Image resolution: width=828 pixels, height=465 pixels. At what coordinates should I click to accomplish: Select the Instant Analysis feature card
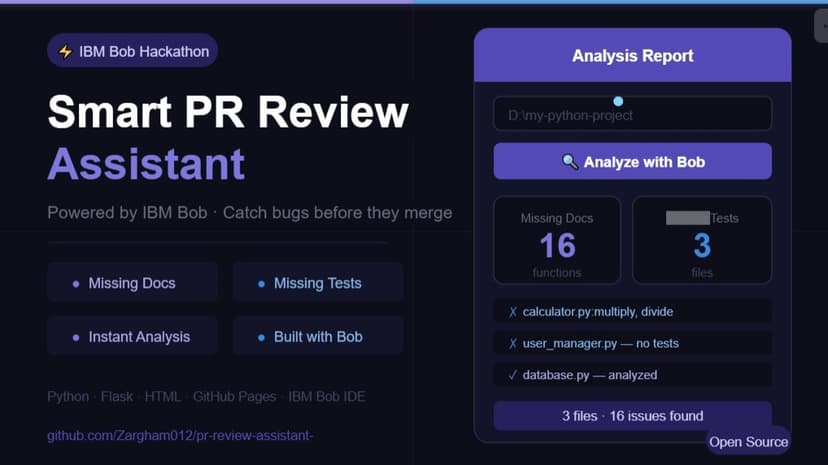(x=133, y=337)
